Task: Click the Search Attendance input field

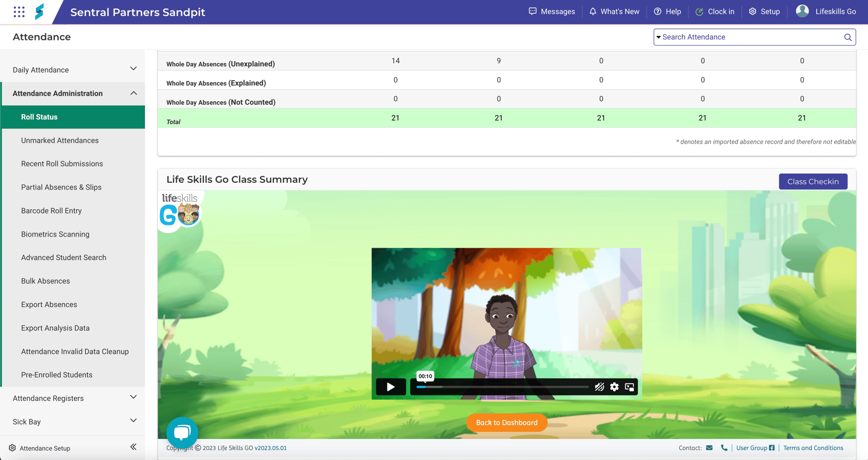Action: point(749,37)
